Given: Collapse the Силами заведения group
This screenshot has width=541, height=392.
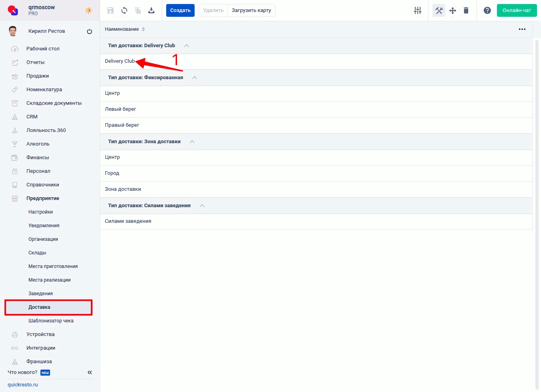Looking at the screenshot, I should click(x=202, y=206).
